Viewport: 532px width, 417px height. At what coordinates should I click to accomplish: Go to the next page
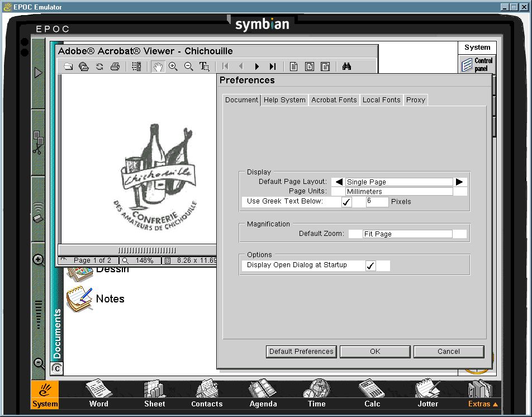(x=257, y=67)
